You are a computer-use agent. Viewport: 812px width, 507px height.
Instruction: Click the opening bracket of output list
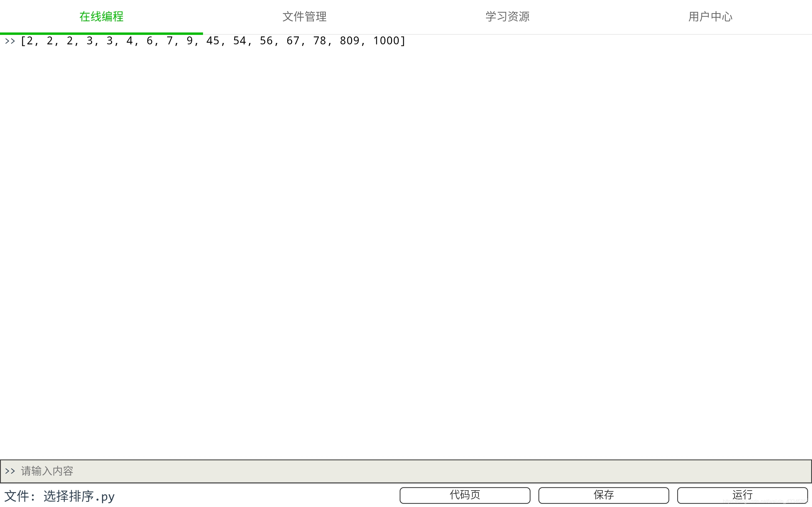23,41
